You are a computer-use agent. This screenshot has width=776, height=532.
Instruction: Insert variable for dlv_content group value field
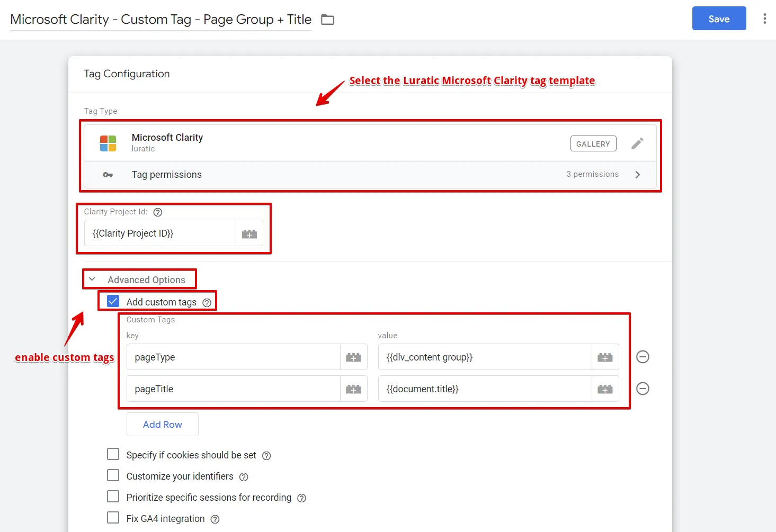coord(605,357)
